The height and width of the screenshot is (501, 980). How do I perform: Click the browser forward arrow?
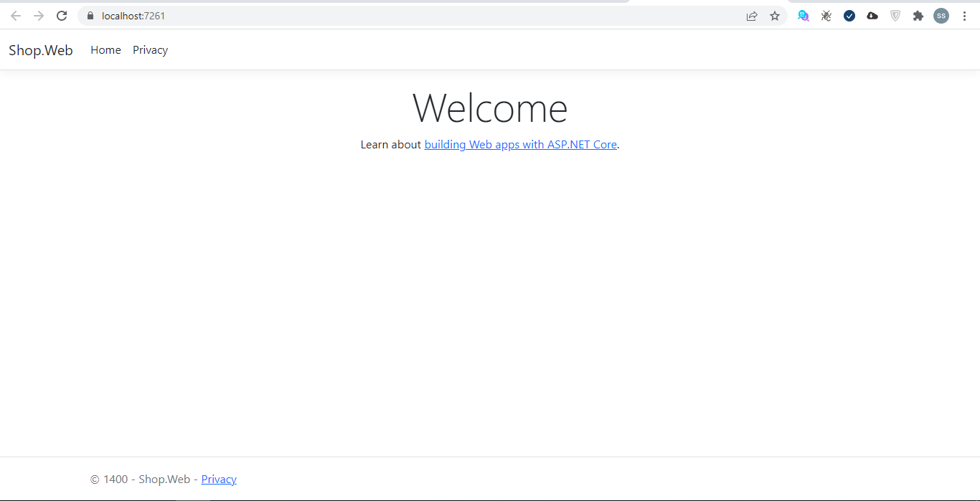(39, 16)
